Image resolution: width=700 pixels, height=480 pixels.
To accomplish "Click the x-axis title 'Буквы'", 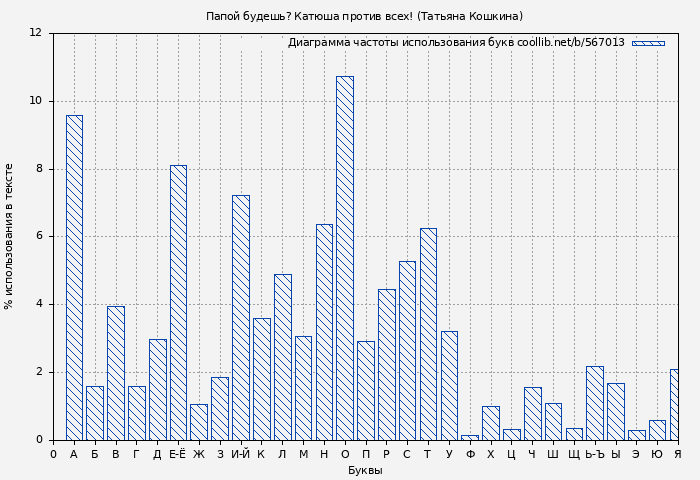I will pos(365,470).
